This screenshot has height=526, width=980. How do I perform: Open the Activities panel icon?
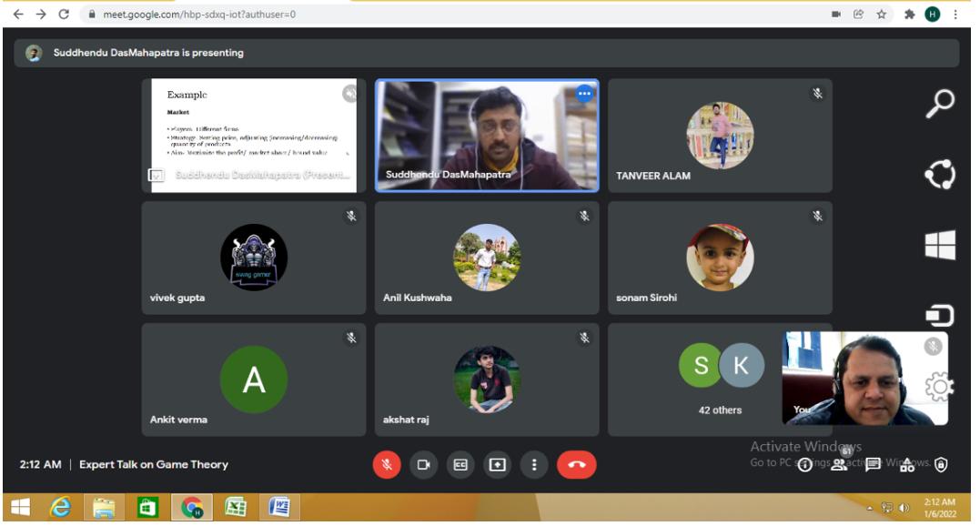coord(907,465)
